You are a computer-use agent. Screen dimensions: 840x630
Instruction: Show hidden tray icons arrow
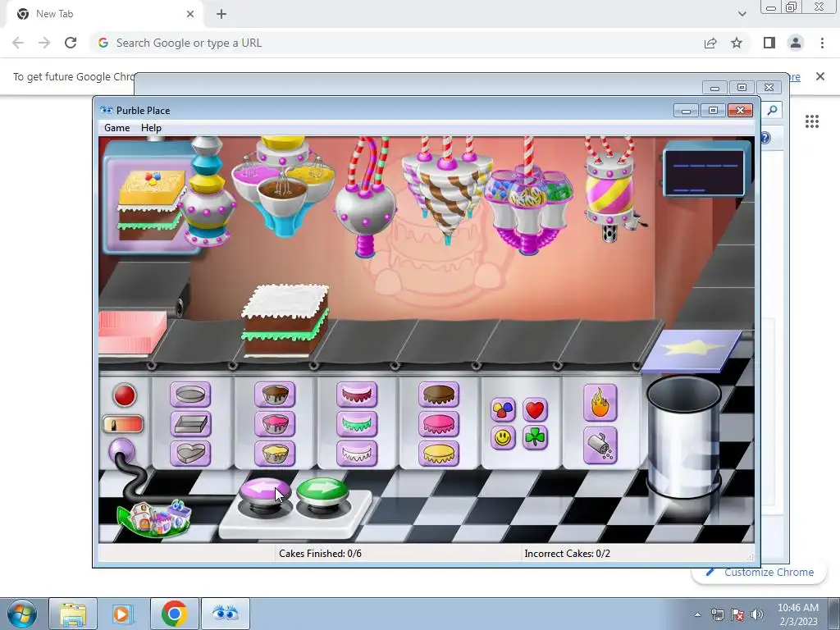click(697, 614)
